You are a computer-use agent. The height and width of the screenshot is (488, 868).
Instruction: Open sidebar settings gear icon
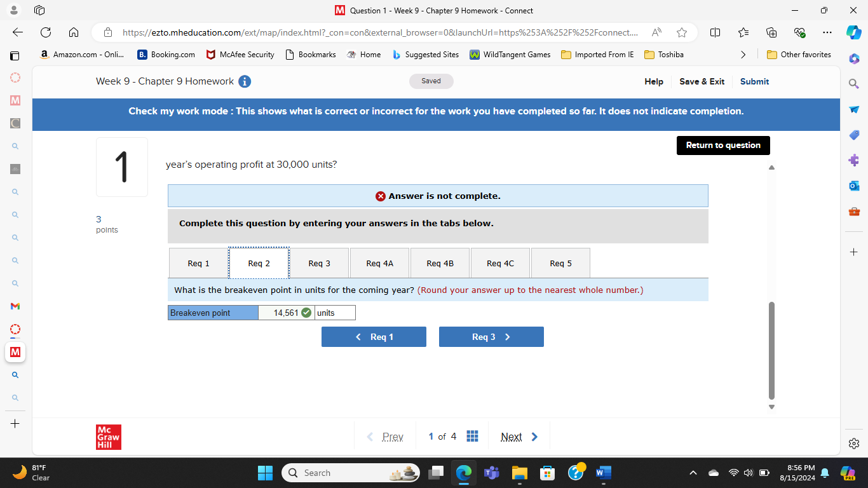pyautogui.click(x=854, y=444)
